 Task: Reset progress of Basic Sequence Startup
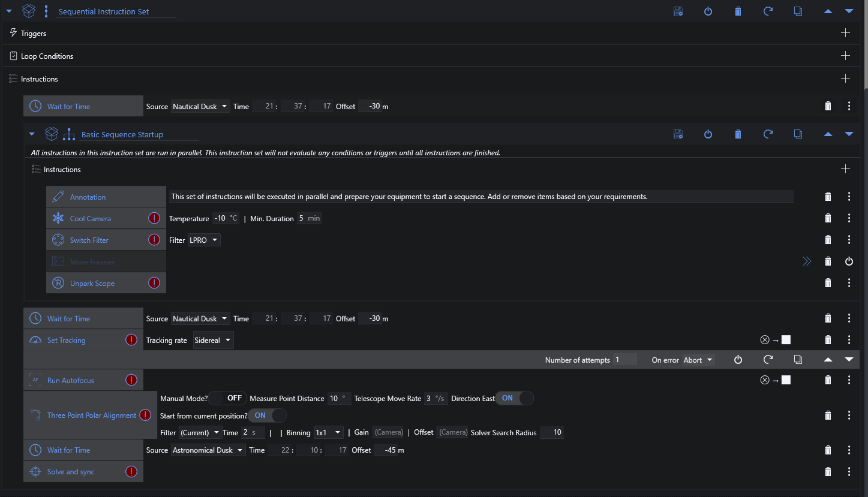point(768,134)
